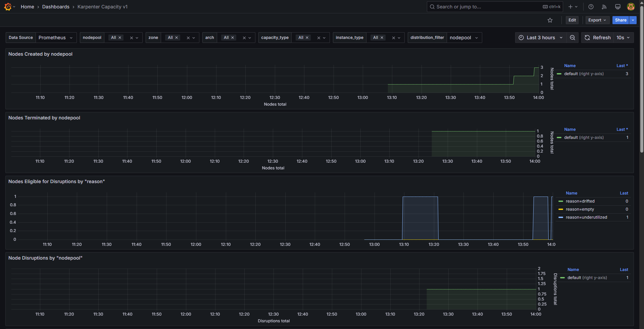Open the Prometheus data source dropdown
This screenshot has height=329, width=644.
56,38
